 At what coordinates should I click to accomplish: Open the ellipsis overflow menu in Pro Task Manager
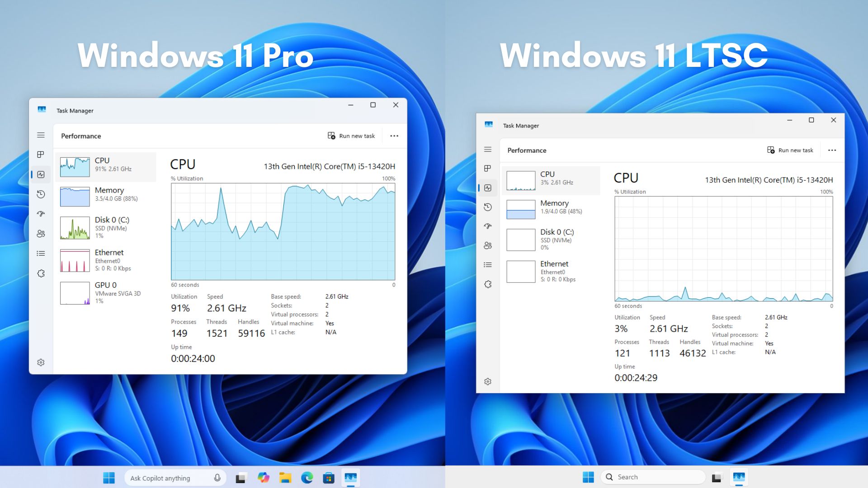[394, 136]
